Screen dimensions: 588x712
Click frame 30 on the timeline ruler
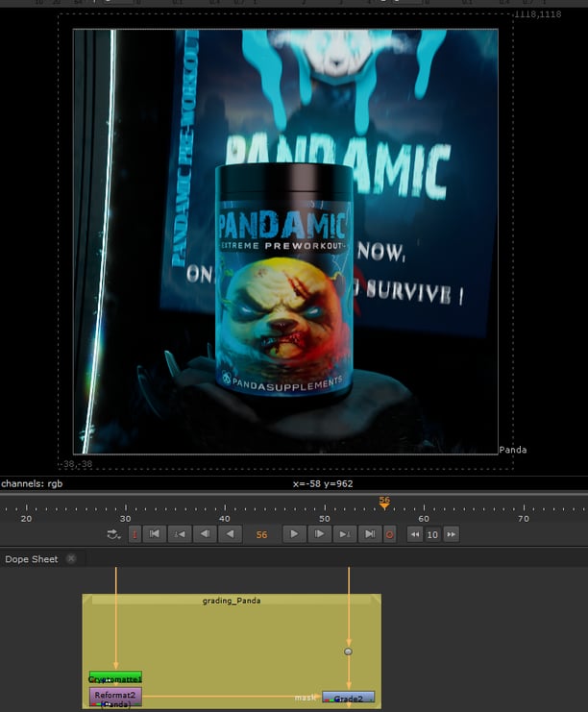pos(126,518)
